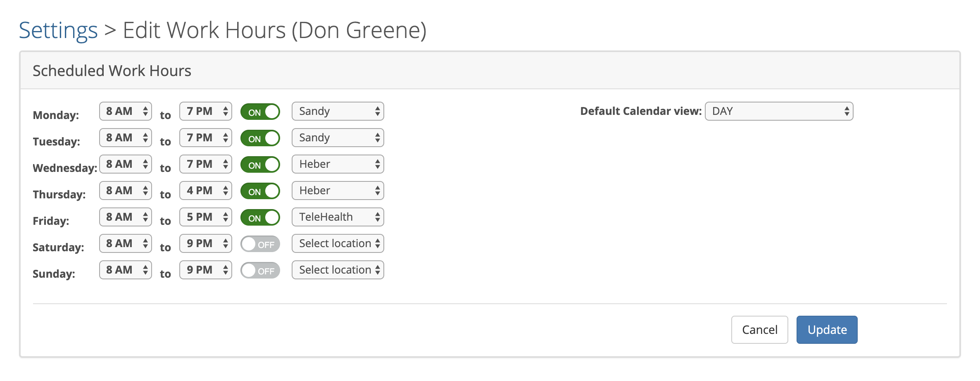Open Friday end time 5 PM dropdown
980x381 pixels.
click(206, 217)
